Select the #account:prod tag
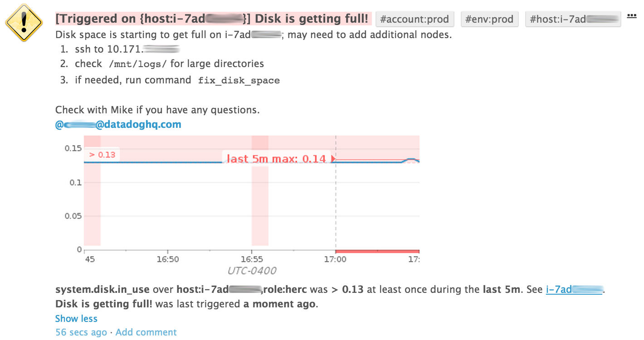Screen dimensions: 644x340 click(415, 19)
